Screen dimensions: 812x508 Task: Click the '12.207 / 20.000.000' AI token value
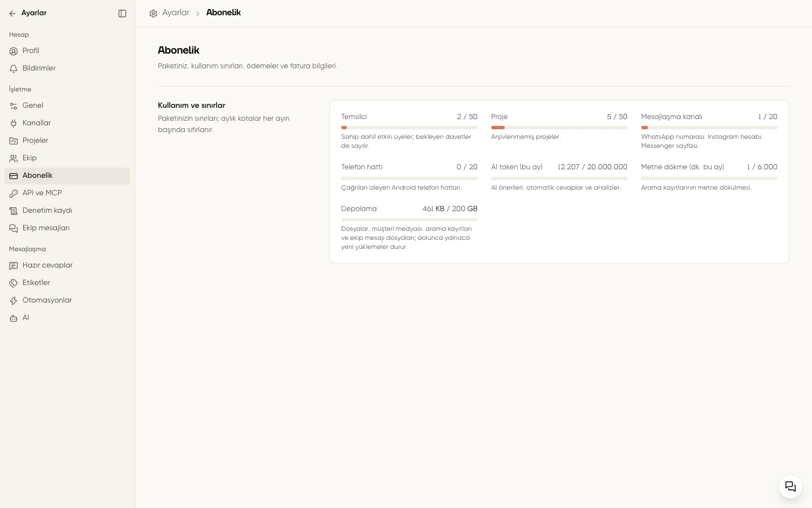[x=592, y=167]
